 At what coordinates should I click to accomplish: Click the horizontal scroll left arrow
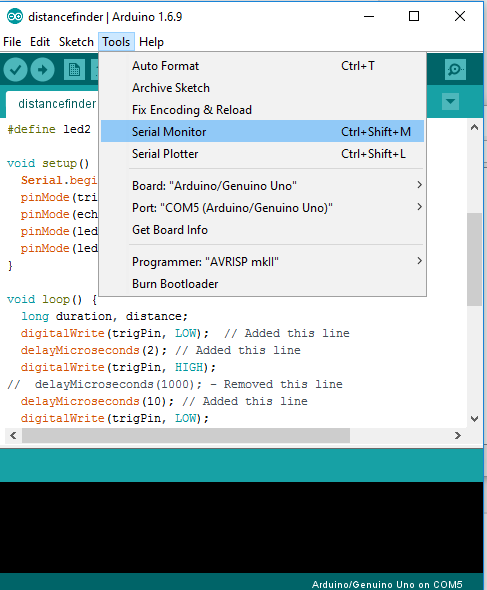tap(13, 435)
